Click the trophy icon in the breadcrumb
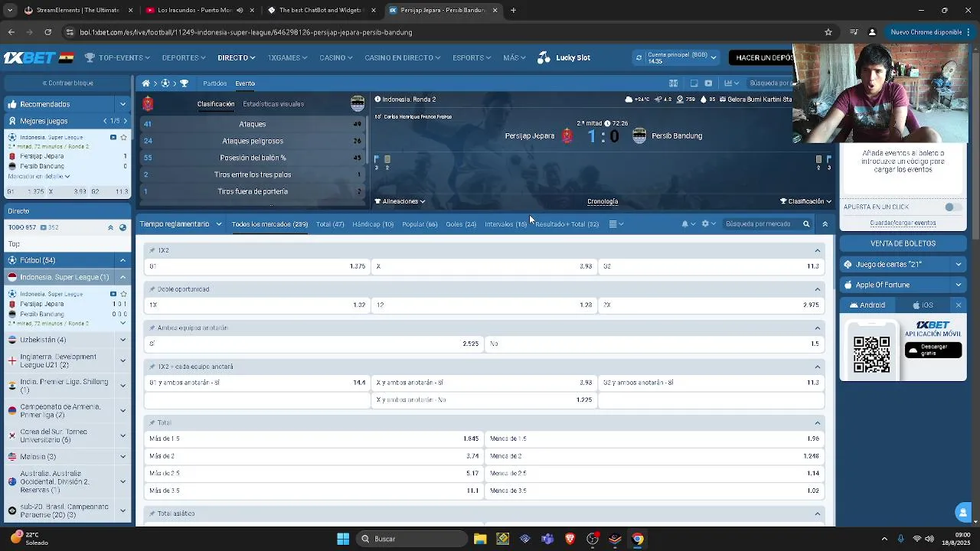Image resolution: width=980 pixels, height=551 pixels. (184, 83)
